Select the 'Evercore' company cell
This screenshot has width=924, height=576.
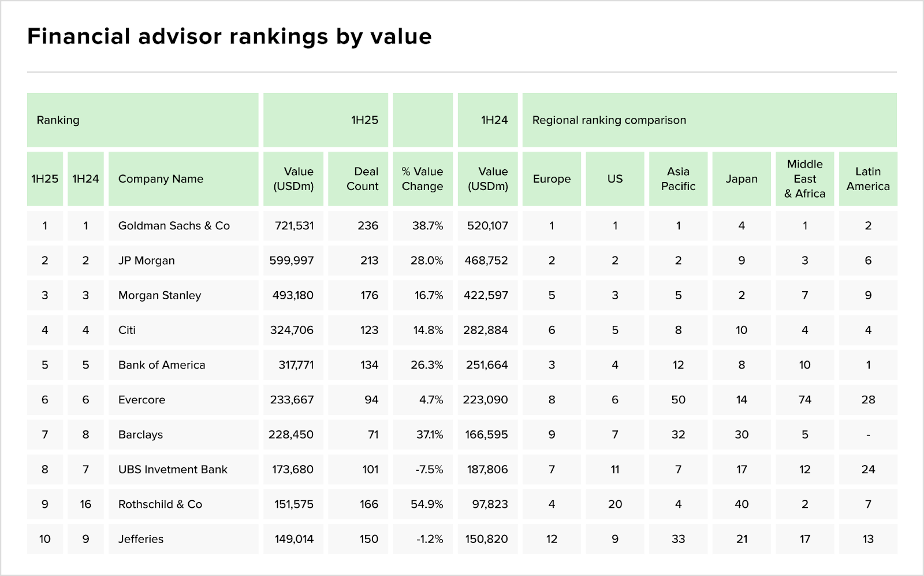click(184, 400)
